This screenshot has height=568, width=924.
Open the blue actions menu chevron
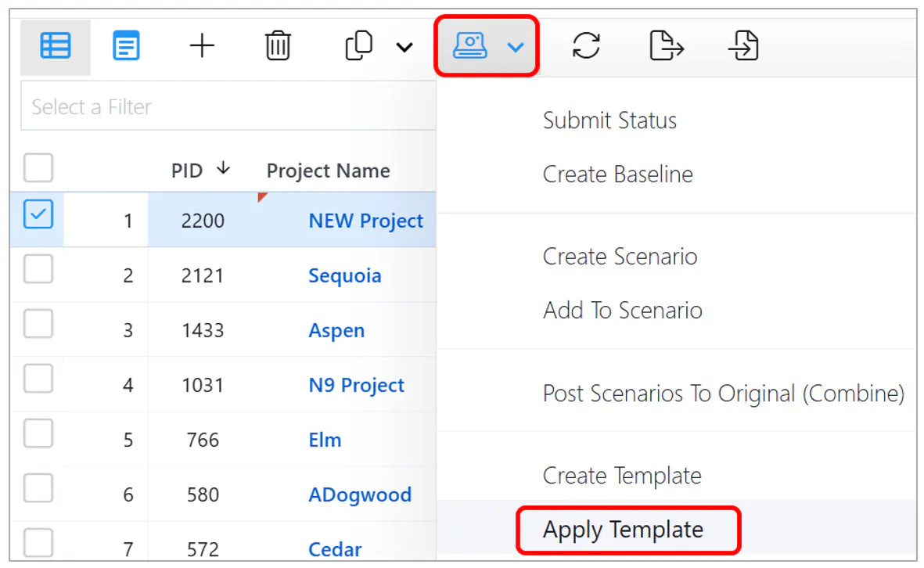516,47
